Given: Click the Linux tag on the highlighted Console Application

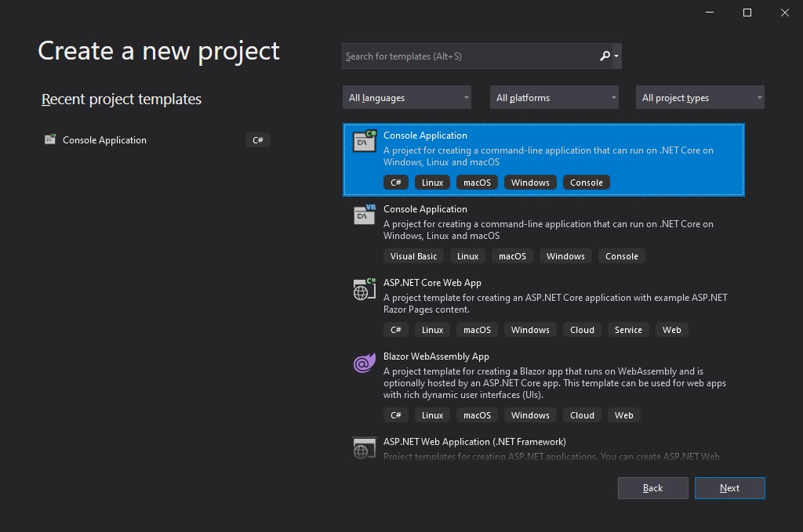Looking at the screenshot, I should click(x=432, y=182).
